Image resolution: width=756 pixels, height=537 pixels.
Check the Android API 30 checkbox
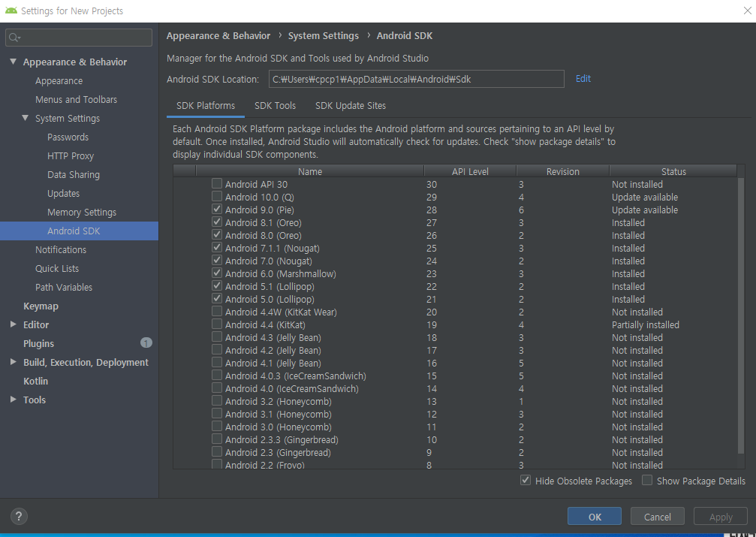click(x=217, y=184)
